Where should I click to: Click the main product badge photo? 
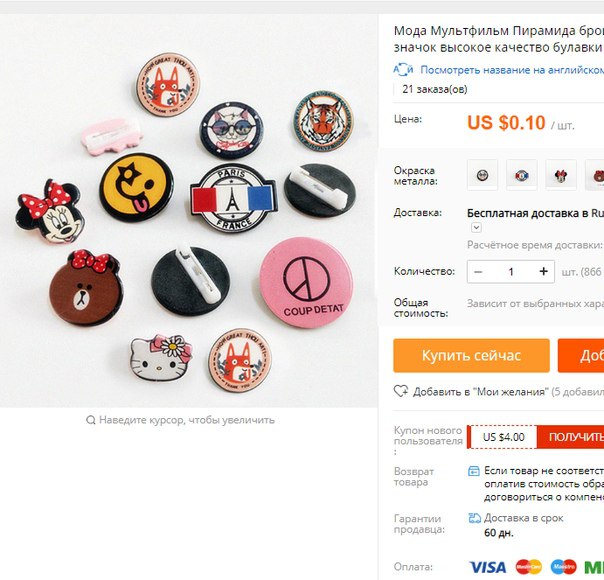(188, 211)
